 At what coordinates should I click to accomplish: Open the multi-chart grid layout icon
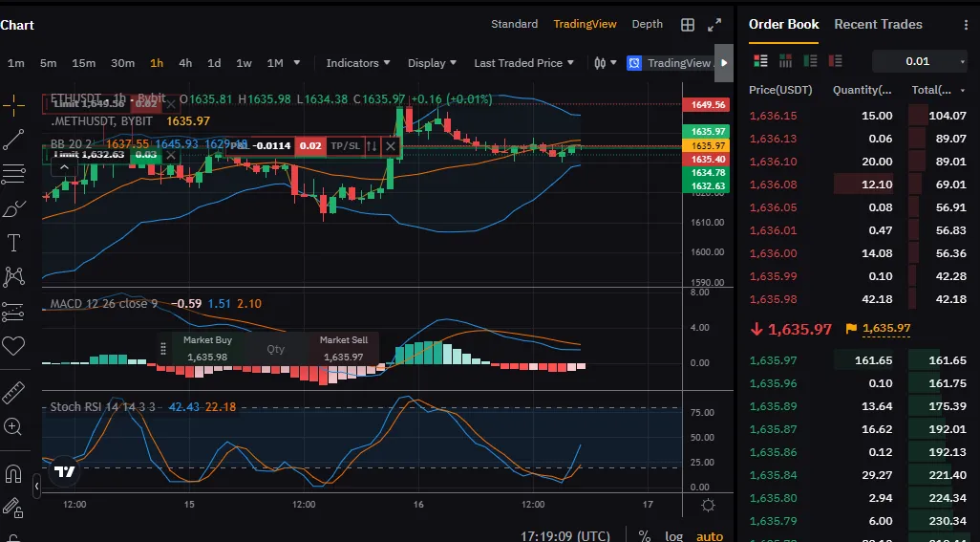tap(688, 25)
